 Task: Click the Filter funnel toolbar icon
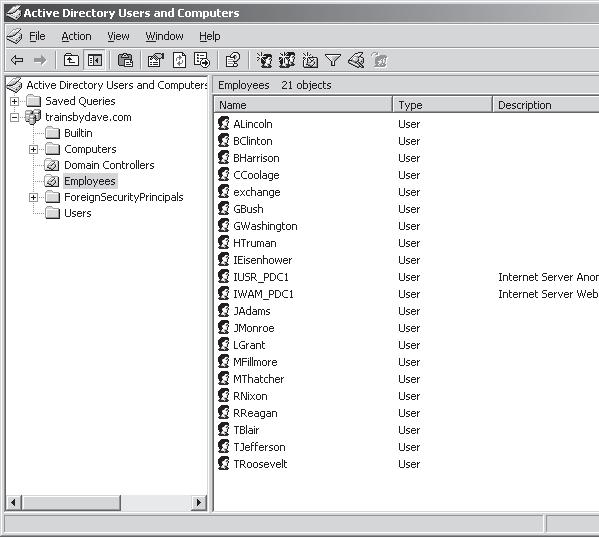(x=333, y=60)
